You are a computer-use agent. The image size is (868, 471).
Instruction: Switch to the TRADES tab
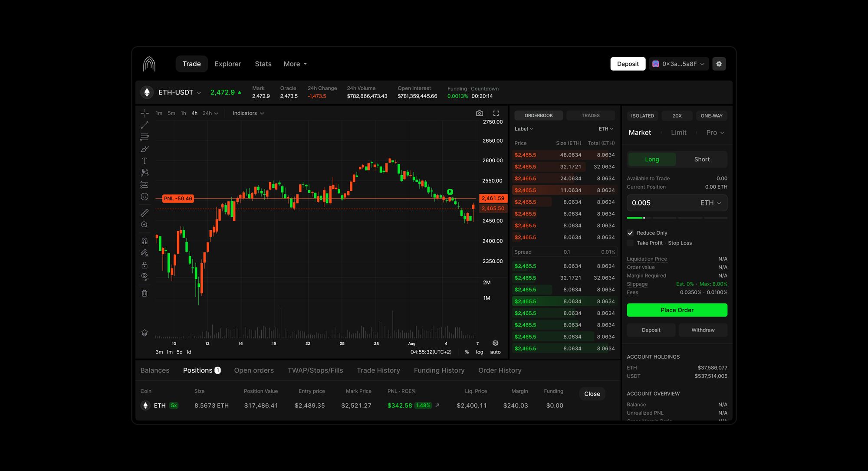[x=590, y=115]
